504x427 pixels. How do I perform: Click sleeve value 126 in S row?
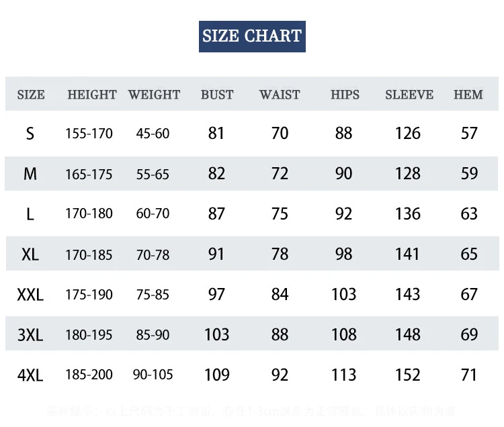[x=408, y=133]
